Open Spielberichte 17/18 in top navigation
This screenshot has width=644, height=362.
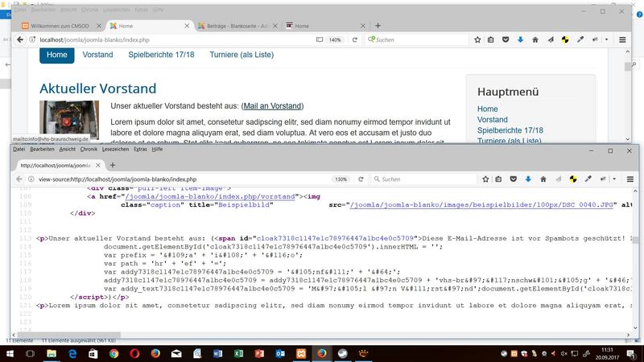coord(162,55)
